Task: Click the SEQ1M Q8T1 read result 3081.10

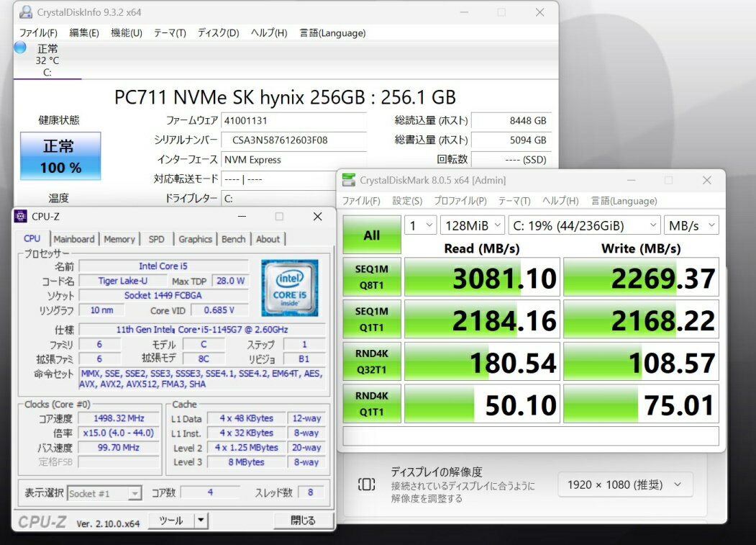Action: (x=482, y=277)
